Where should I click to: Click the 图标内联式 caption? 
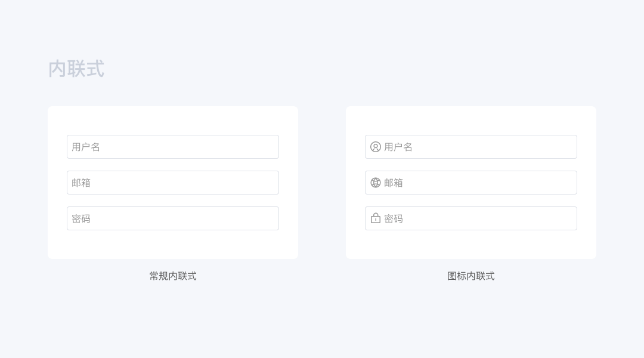click(471, 276)
